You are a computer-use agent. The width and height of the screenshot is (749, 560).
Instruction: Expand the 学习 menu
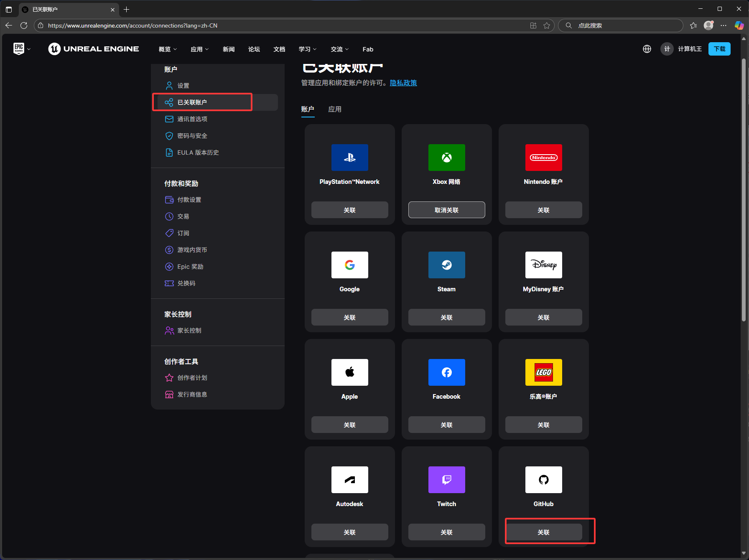(x=308, y=49)
